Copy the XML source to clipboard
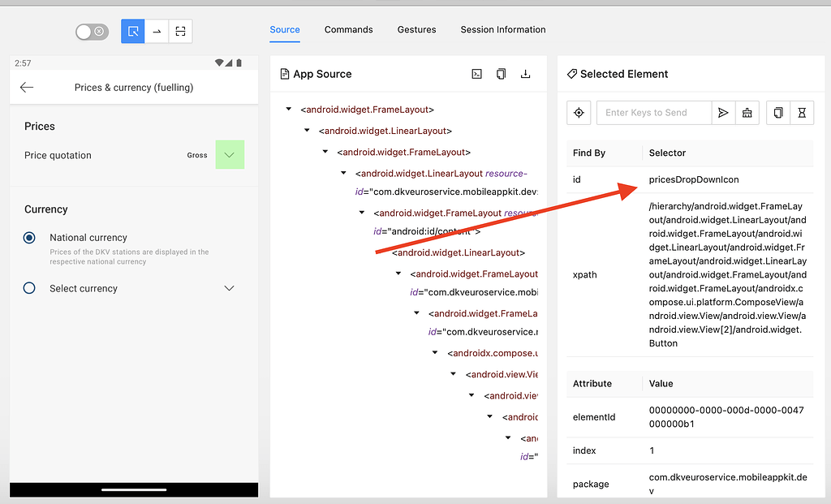The height and width of the screenshot is (504, 831). (x=501, y=74)
